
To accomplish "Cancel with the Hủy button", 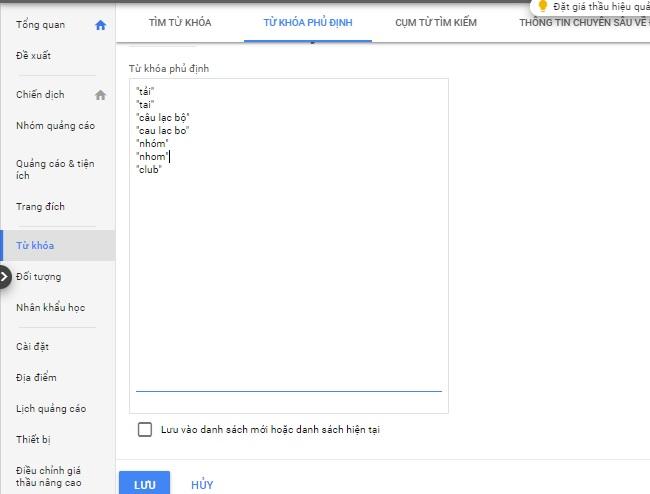I will [x=202, y=484].
